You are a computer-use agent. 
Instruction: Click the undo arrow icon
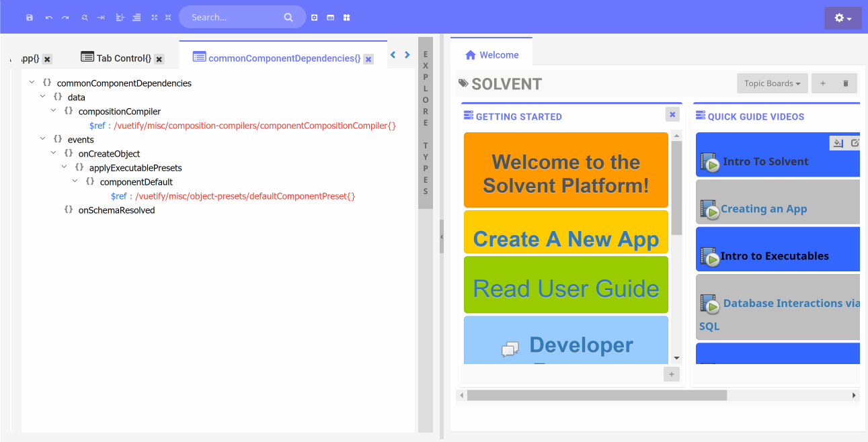coord(48,17)
